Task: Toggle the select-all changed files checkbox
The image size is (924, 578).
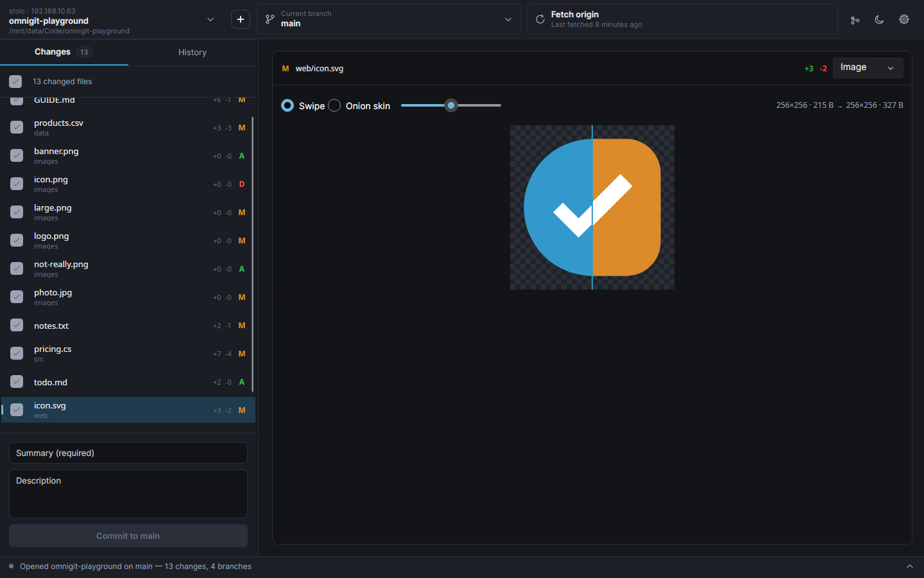Action: [x=15, y=82]
